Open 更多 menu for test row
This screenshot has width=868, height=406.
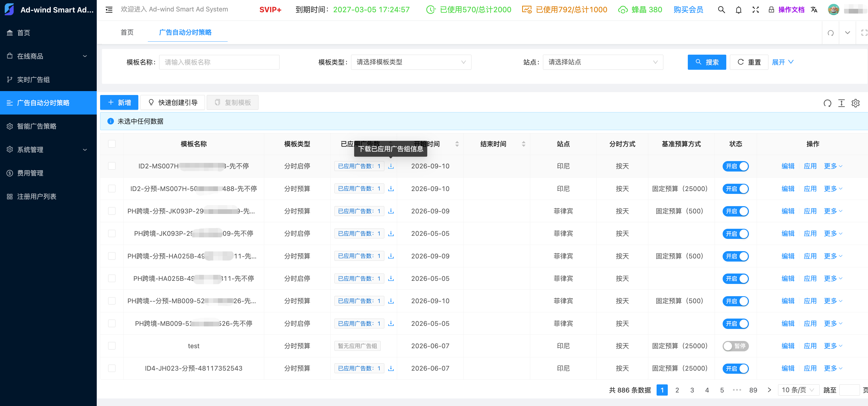point(833,346)
